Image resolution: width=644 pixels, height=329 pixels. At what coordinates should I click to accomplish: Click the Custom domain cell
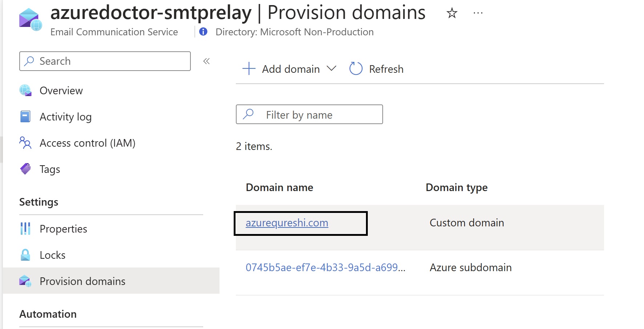(x=467, y=223)
